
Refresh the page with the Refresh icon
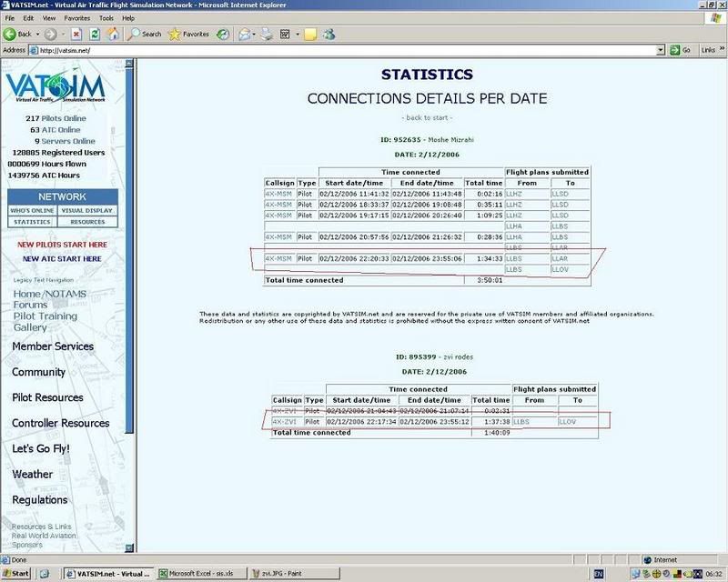tap(96, 34)
